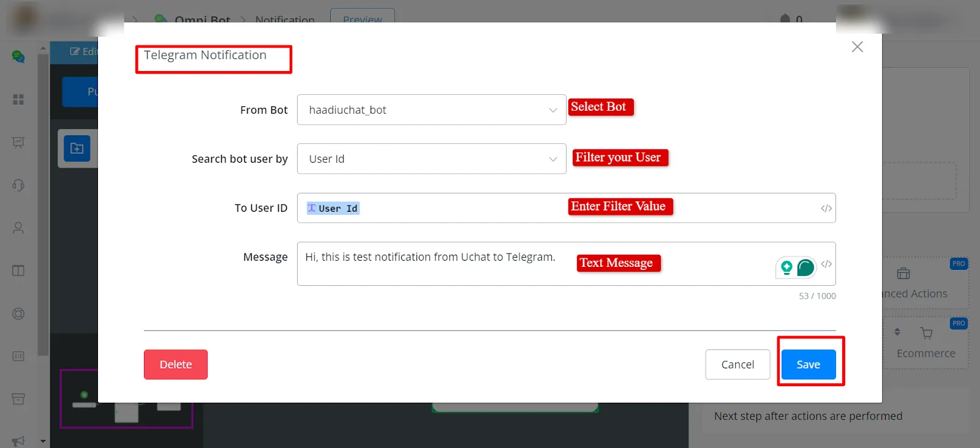Select the Ecommerce action card

925,343
